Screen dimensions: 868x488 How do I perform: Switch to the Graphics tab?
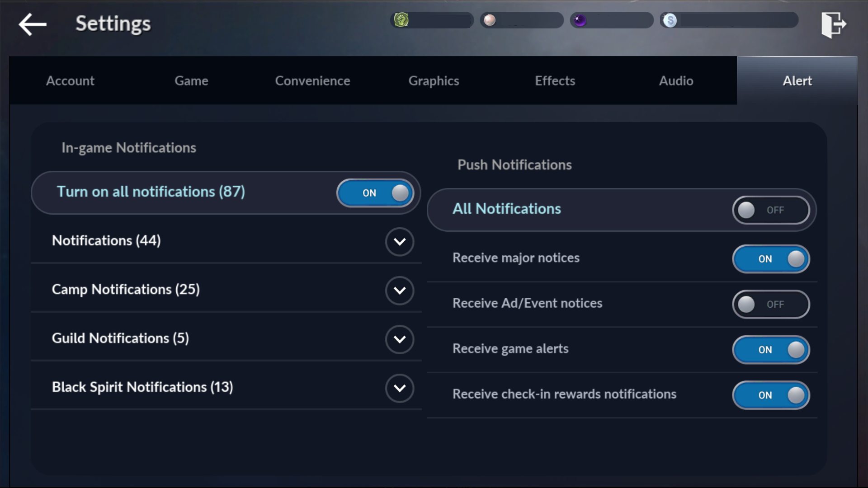434,81
